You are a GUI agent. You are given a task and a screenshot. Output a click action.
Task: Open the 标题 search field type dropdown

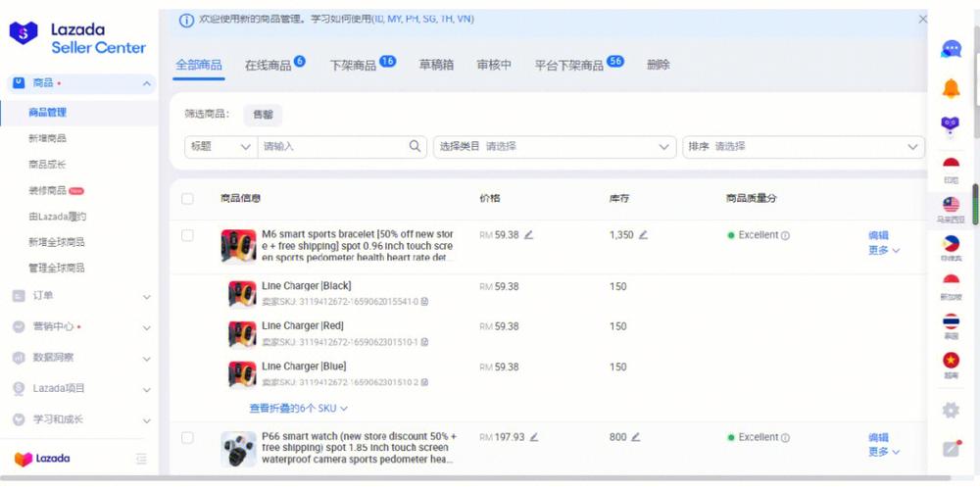221,146
